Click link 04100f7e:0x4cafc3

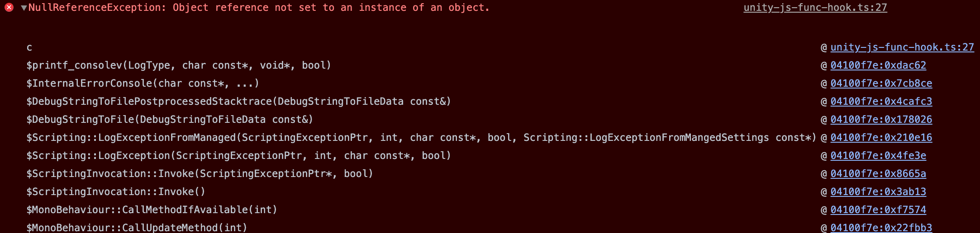pos(881,102)
